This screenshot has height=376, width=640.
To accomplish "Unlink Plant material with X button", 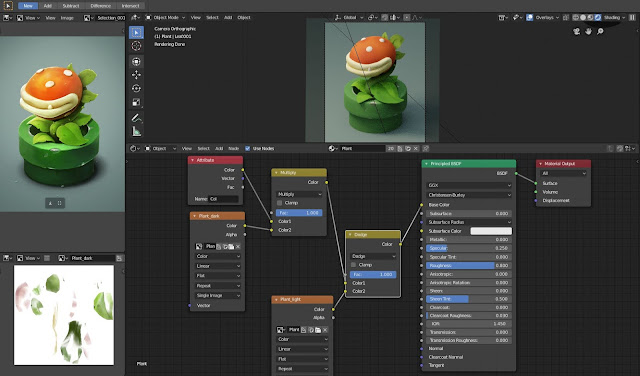I will click(416, 148).
